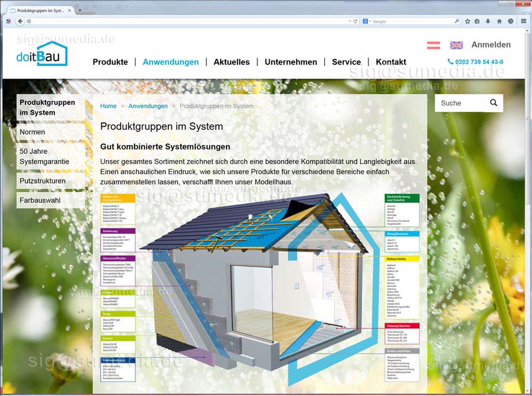Go to the browser home page icon

point(499,21)
